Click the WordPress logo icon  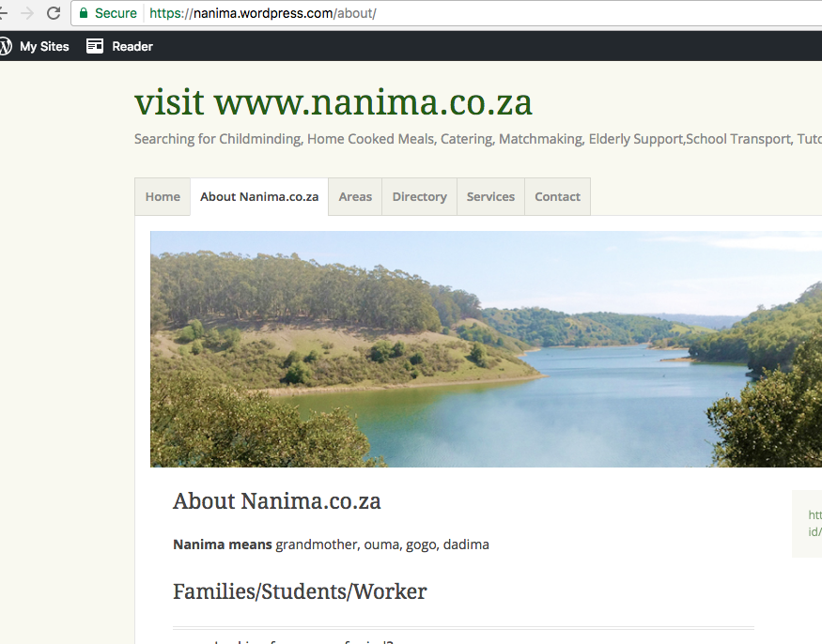(x=5, y=46)
